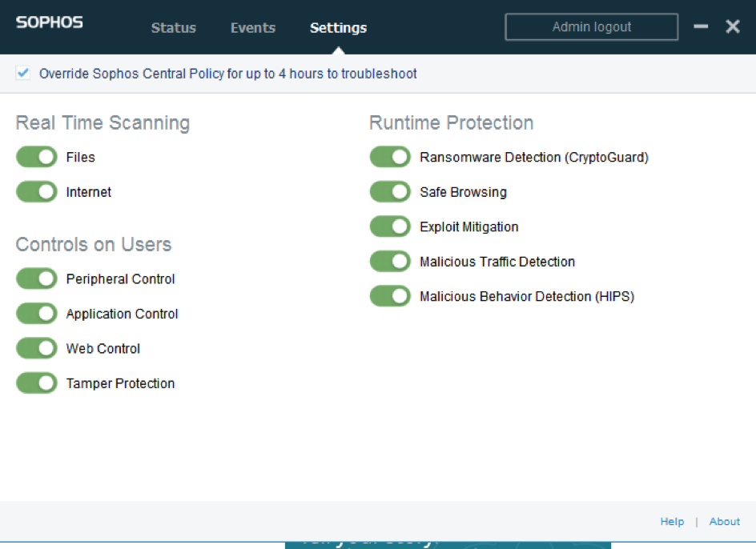Switch off Exploit Mitigation

pyautogui.click(x=390, y=227)
